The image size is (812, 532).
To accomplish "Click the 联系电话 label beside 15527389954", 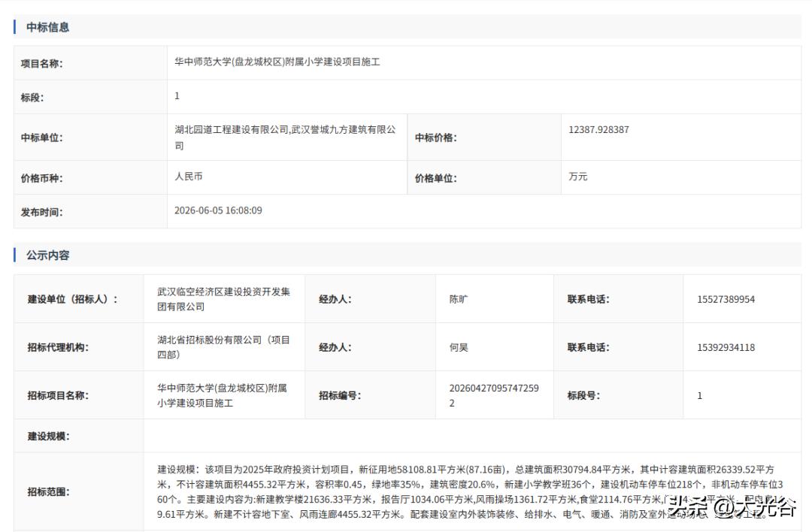I will [x=588, y=299].
